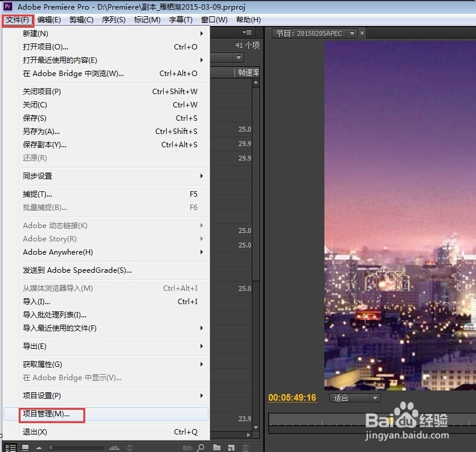Click project list scrollbar down arrow
Screen dimensions: 476x452
tap(256, 427)
